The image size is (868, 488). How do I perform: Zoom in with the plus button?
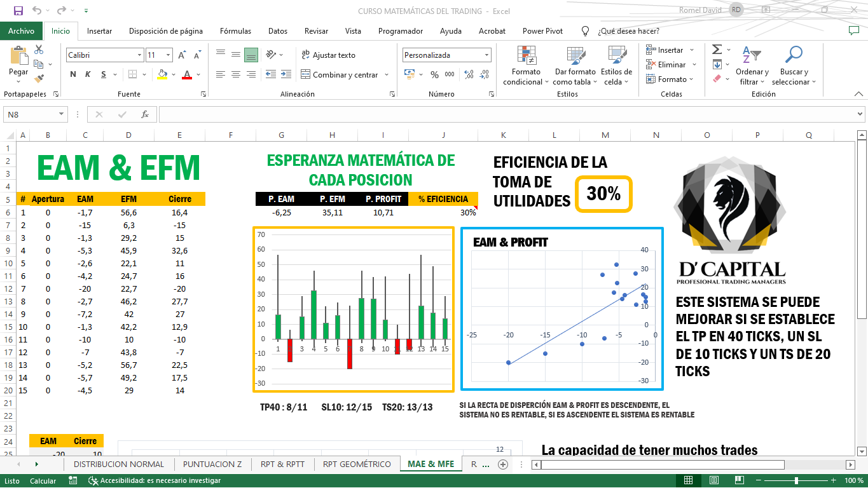click(834, 481)
